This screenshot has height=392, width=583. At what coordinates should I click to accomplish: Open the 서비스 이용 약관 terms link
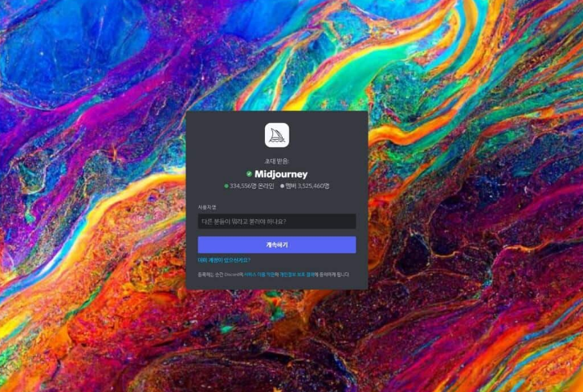(x=259, y=275)
